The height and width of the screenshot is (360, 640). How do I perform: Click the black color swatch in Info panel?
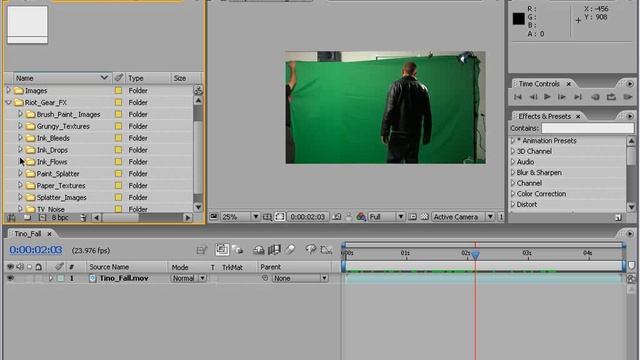click(x=518, y=18)
